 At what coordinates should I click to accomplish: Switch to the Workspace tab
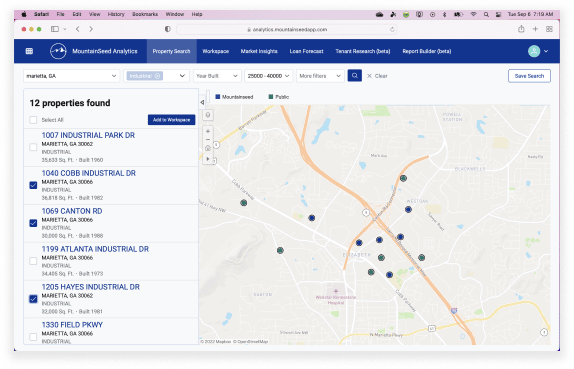coord(215,51)
